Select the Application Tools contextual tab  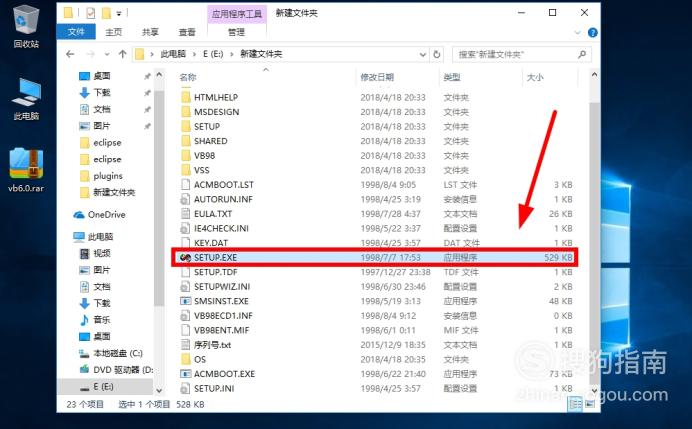tap(237, 14)
